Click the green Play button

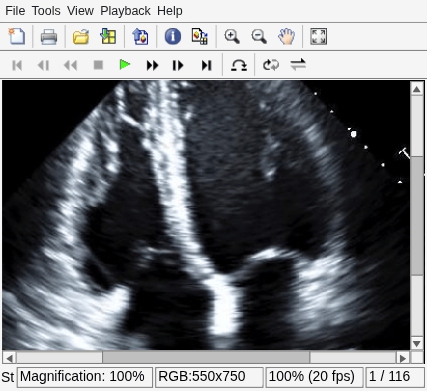125,65
